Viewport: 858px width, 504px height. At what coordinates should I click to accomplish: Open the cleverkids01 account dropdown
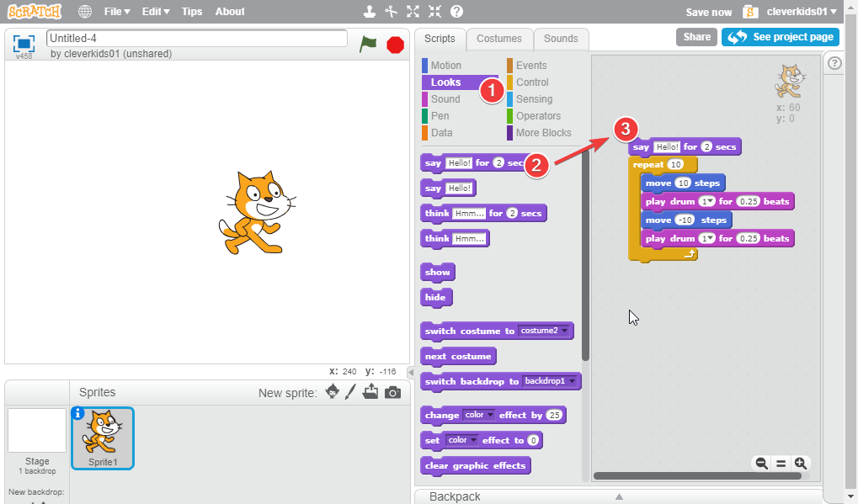(x=802, y=12)
